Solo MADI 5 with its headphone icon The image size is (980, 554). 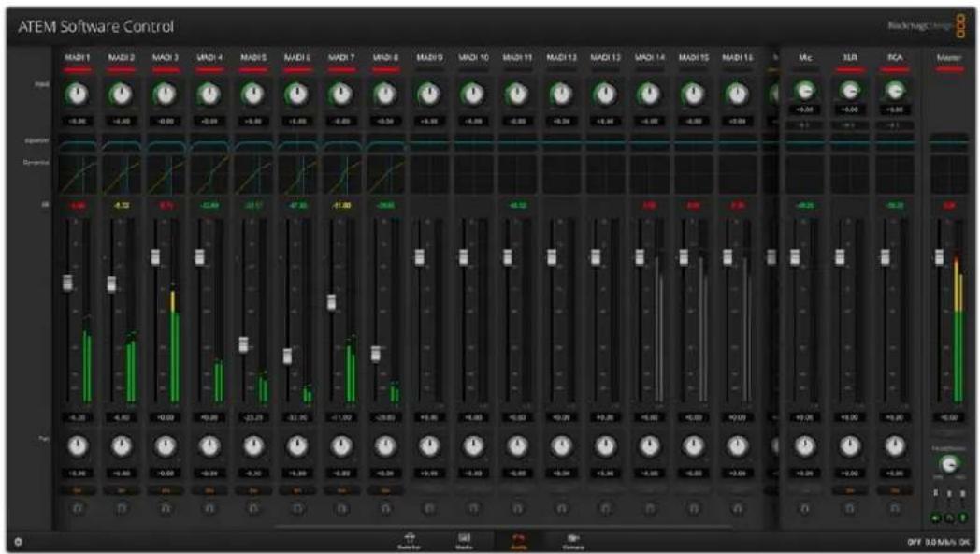click(253, 509)
